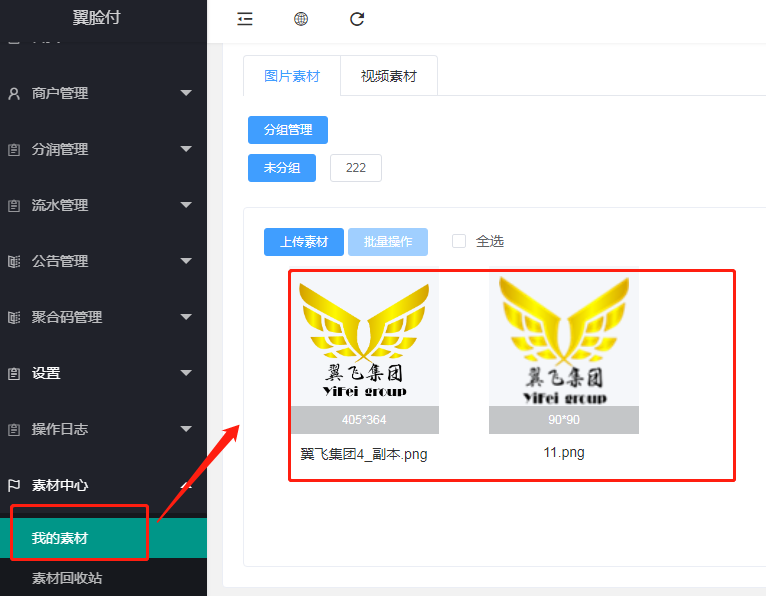Open 我的素材 in the sidebar
Screen dimensions: 766x596
click(104, 538)
